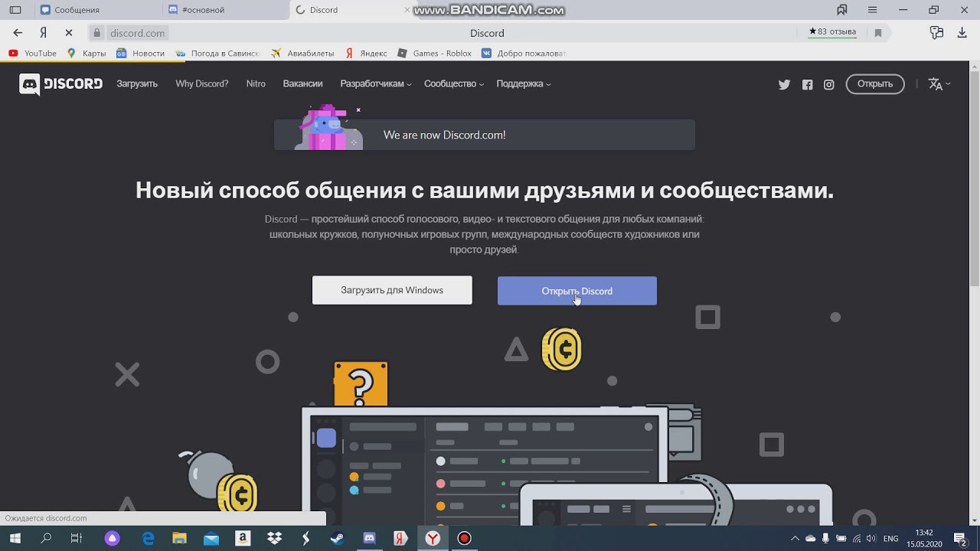980x551 pixels.
Task: Open Discord's Twitter page icon
Action: (784, 85)
